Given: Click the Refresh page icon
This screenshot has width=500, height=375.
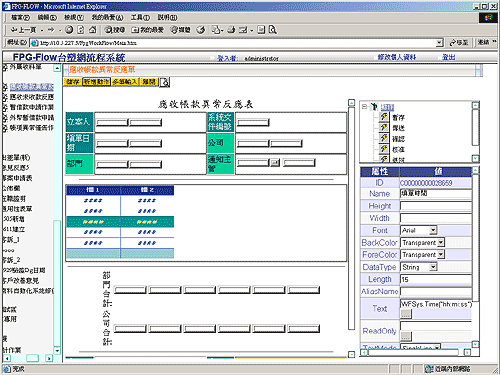Looking at the screenshot, I should (x=81, y=30).
